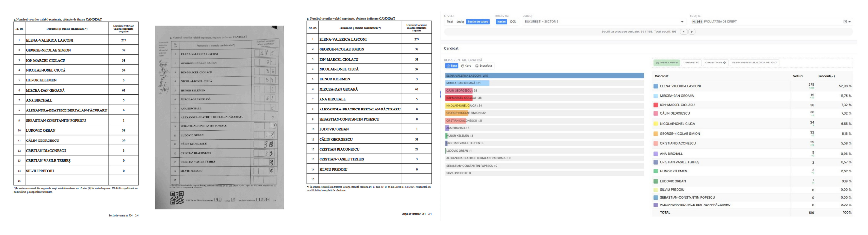Toggle relative scale to 100%
868x235 pixels.
pos(513,22)
